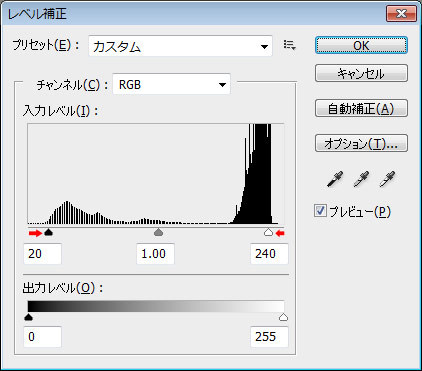Open the オプション(T)... options button
The width and height of the screenshot is (422, 371).
point(361,143)
